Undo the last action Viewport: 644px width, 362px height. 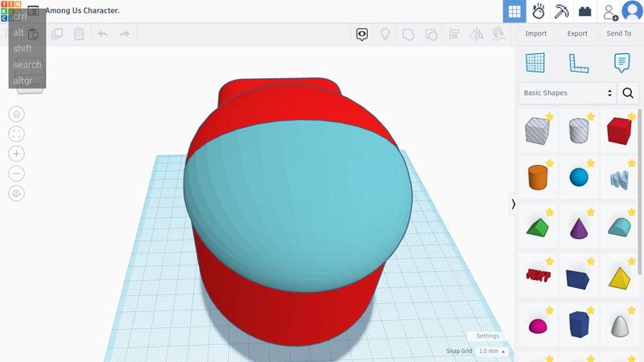(103, 34)
